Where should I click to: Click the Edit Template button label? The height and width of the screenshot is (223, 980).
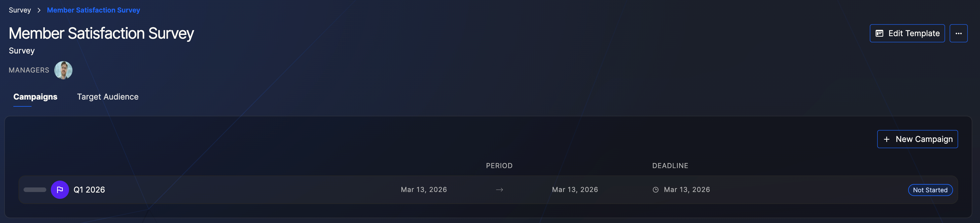point(914,34)
